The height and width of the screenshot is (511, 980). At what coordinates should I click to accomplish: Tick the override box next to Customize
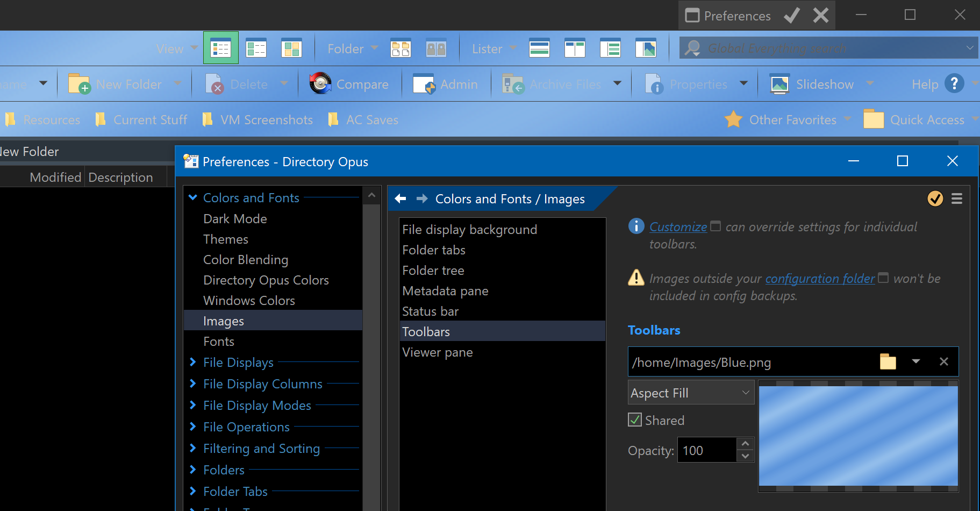click(716, 226)
